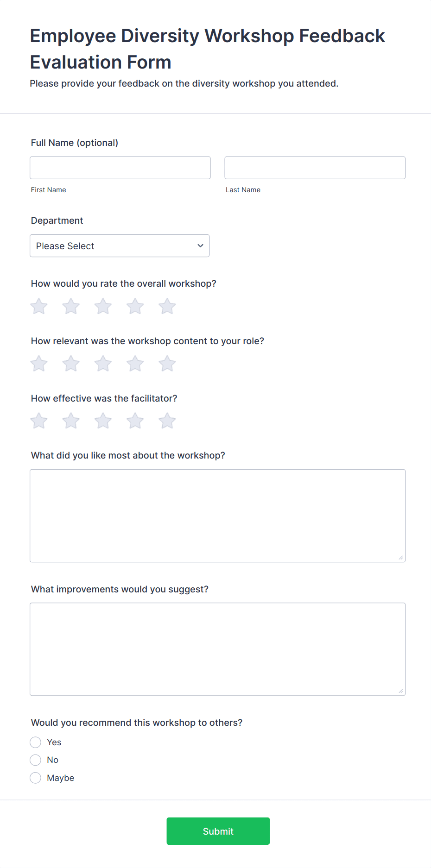Give content relevance the maximum star rating
Viewport: 431px width, 868px height.
(x=167, y=364)
